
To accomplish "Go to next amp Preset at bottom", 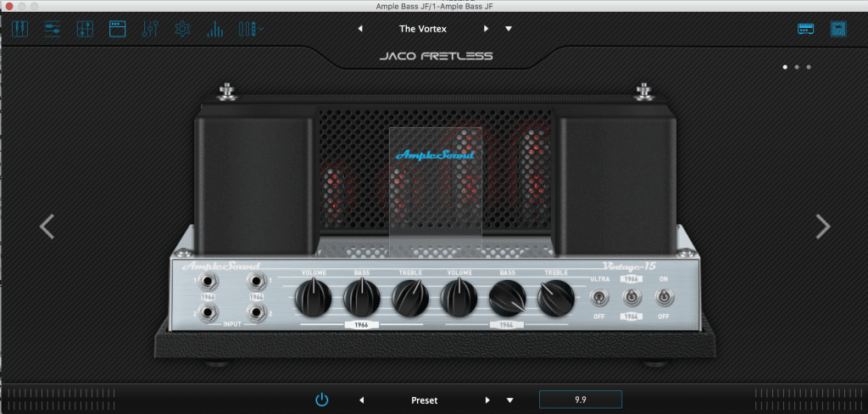I will (487, 400).
